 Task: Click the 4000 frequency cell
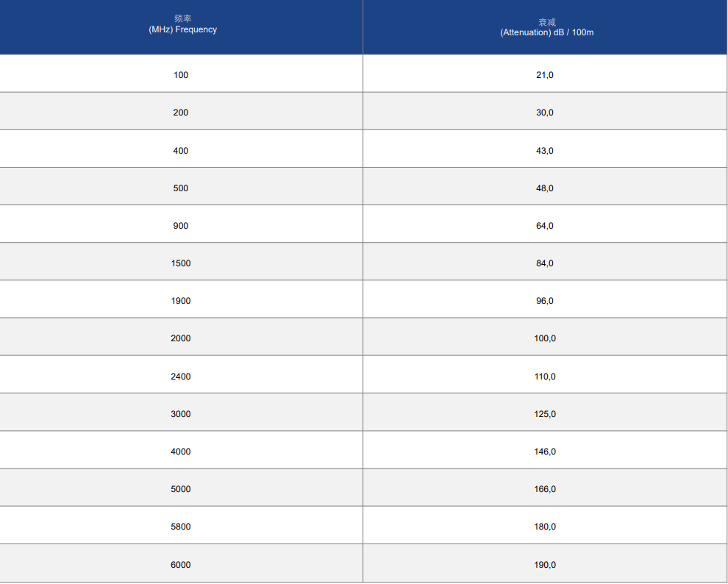[181, 450]
